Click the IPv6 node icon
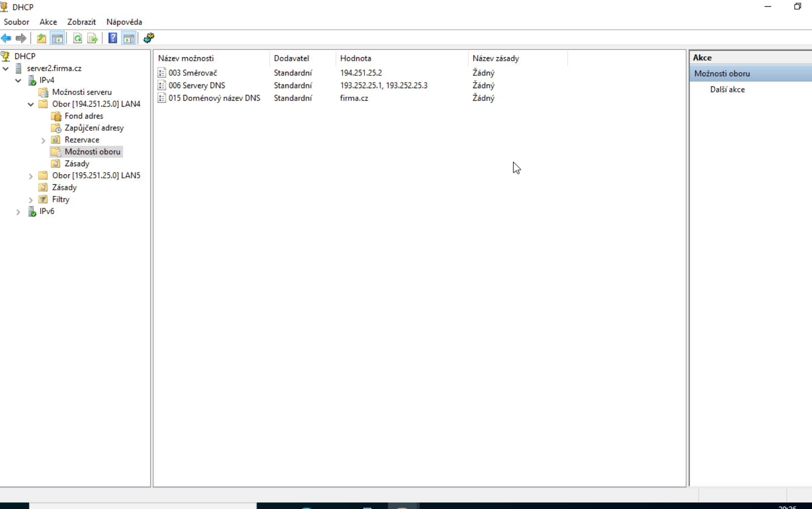Viewport: 812px width, 509px height. [32, 212]
